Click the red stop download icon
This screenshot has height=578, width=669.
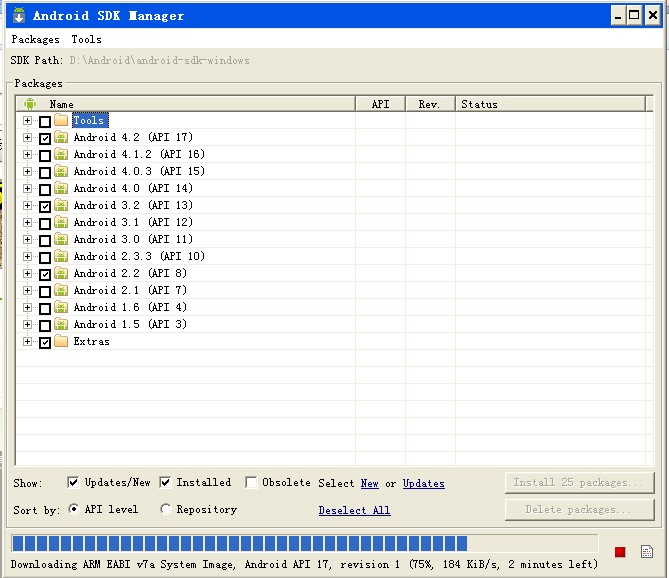tap(620, 552)
